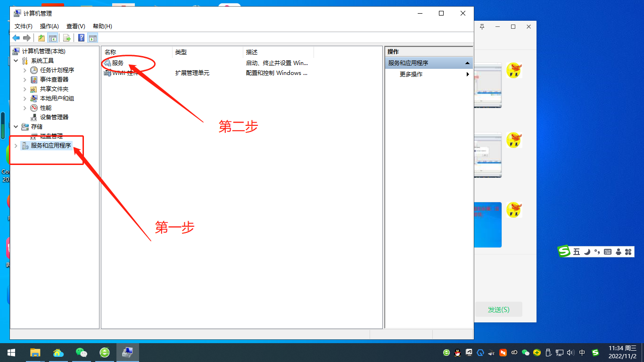Open Help via the blue question-mark icon

(x=82, y=38)
